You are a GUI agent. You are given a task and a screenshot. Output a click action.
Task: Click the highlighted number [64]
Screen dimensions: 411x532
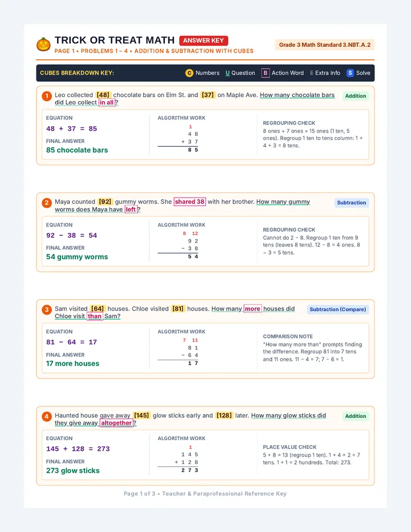pos(97,309)
